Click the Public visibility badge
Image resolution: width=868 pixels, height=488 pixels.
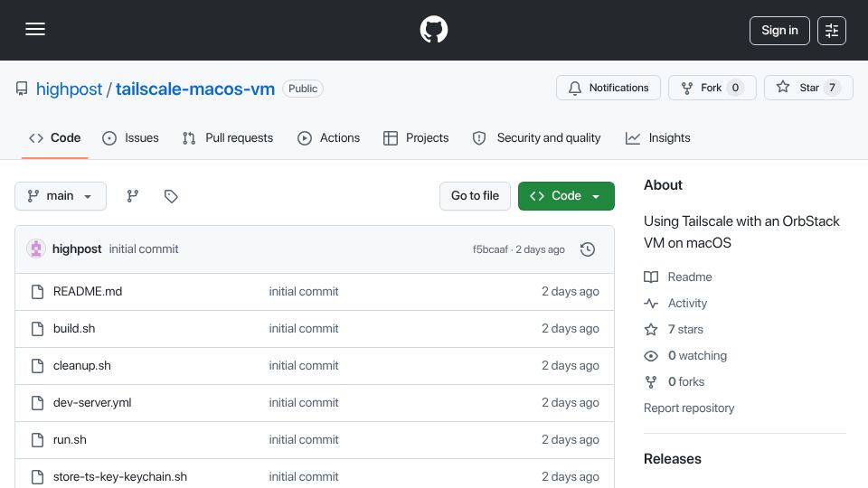pyautogui.click(x=303, y=89)
